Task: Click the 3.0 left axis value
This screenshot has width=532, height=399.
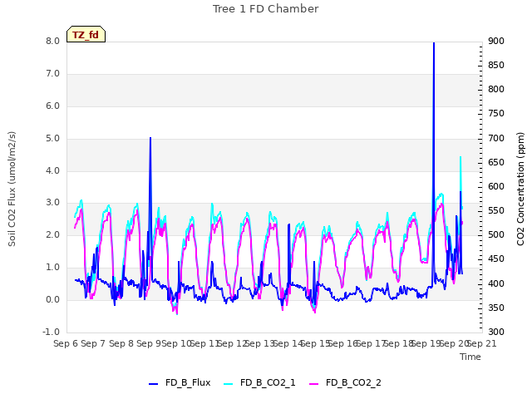Action: (x=52, y=203)
